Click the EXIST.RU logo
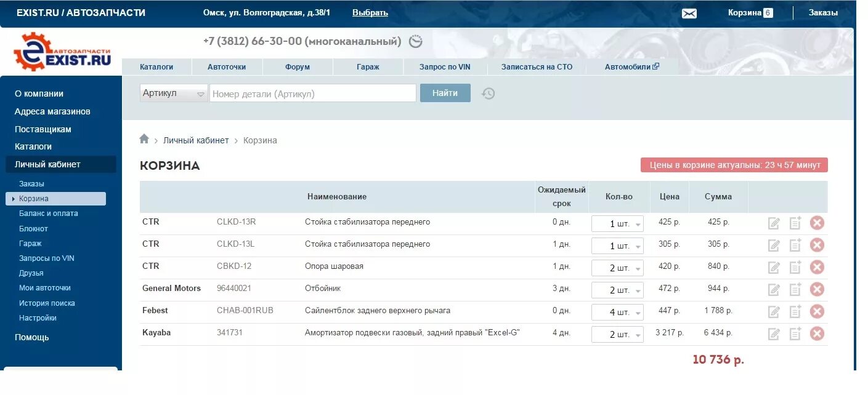Viewport: 868px width, 395px height. point(62,52)
